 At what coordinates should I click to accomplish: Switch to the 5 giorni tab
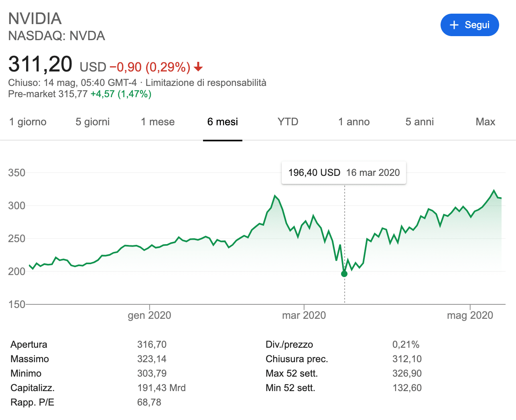93,122
